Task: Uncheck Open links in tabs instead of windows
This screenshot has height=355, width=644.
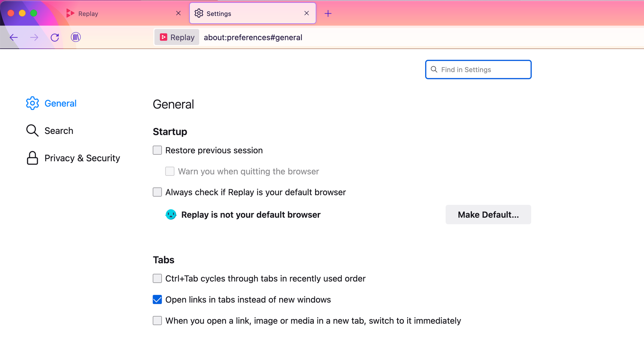Action: [157, 300]
